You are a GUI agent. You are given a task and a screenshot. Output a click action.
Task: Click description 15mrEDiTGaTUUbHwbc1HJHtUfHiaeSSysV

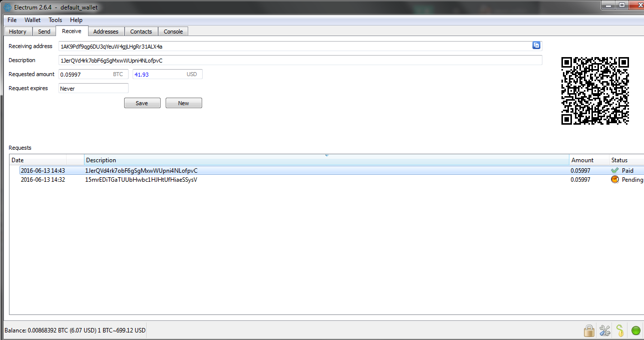click(x=141, y=180)
